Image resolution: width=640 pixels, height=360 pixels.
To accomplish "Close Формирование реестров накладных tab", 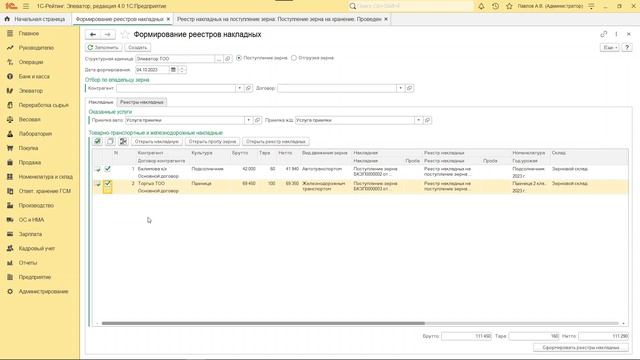I will point(168,19).
